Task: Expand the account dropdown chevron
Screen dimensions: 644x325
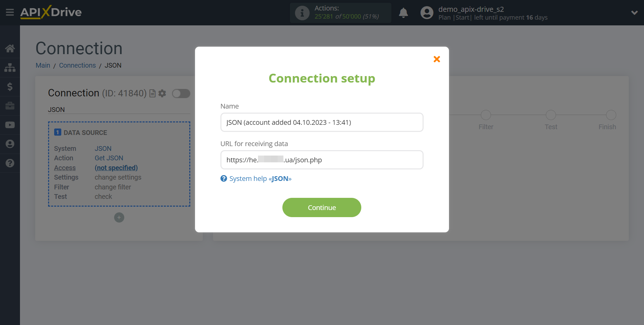Action: 634,13
